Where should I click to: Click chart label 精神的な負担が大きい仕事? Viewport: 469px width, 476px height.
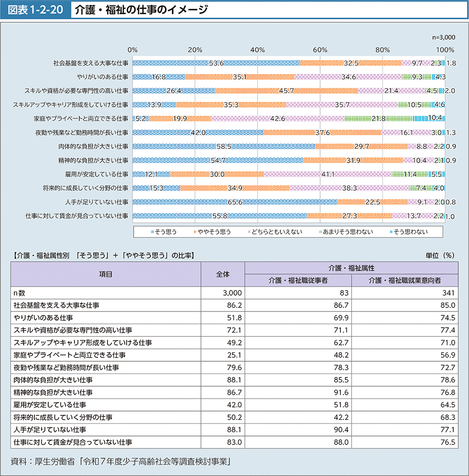[x=94, y=160]
